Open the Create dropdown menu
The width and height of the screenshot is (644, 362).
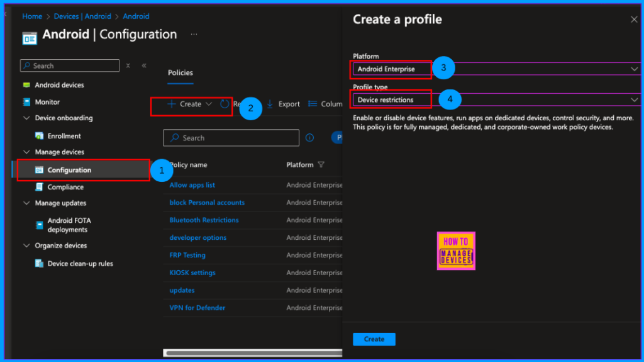click(x=190, y=104)
